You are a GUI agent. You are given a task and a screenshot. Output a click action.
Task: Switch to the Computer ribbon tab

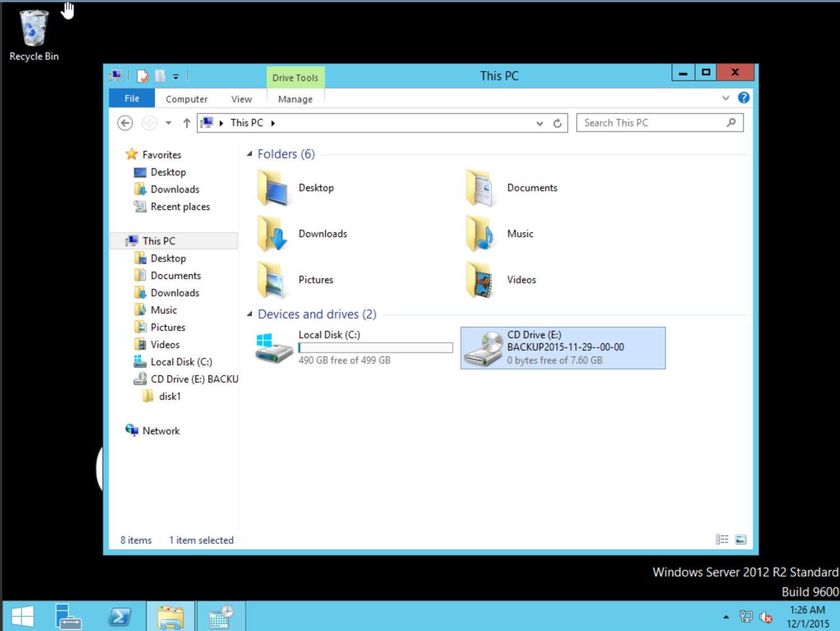[x=187, y=99]
